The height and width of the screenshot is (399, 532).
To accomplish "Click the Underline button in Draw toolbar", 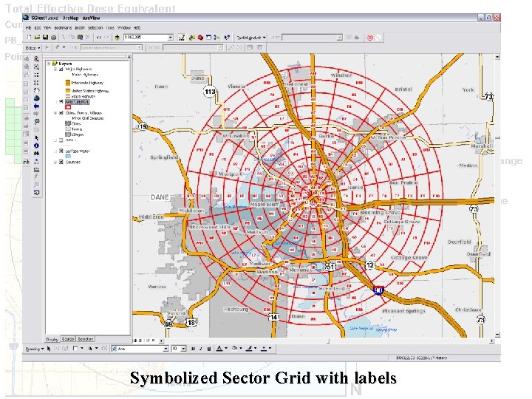I will coord(208,349).
